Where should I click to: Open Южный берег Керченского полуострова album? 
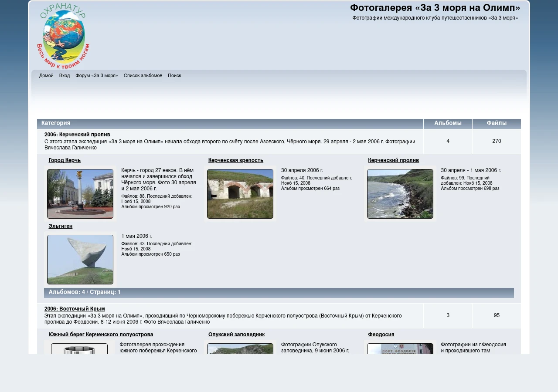(x=101, y=335)
